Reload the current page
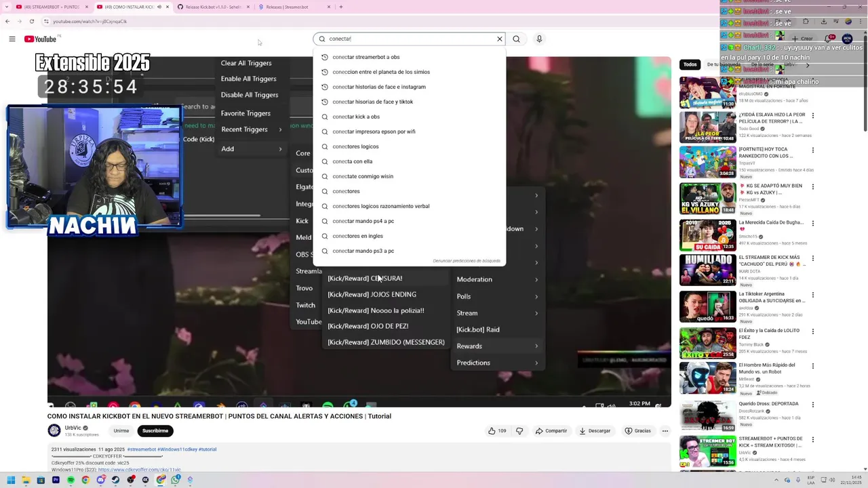The image size is (868, 488). click(x=31, y=21)
